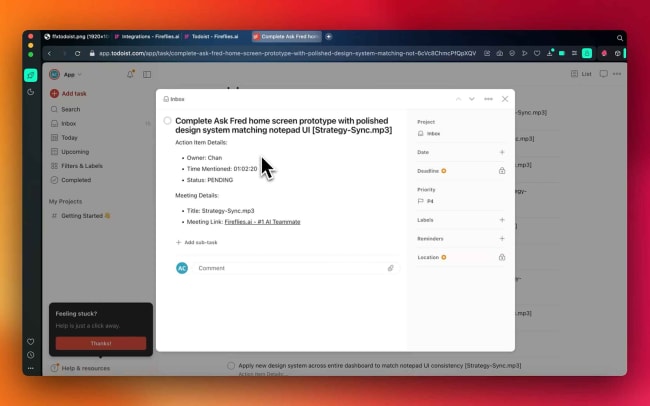Open Search in the sidebar
Screen dimensions: 650x406
point(65,109)
